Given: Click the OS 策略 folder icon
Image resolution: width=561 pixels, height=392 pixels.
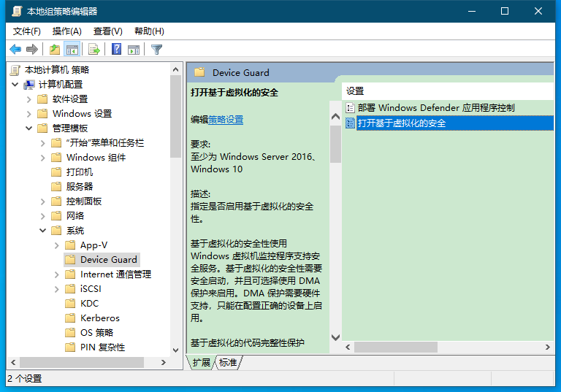Looking at the screenshot, I should coord(70,333).
